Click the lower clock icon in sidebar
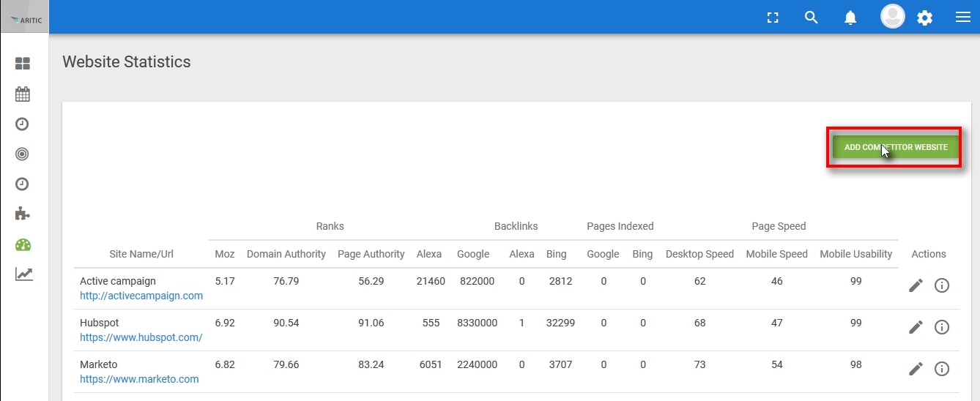The height and width of the screenshot is (401, 980). 22,184
